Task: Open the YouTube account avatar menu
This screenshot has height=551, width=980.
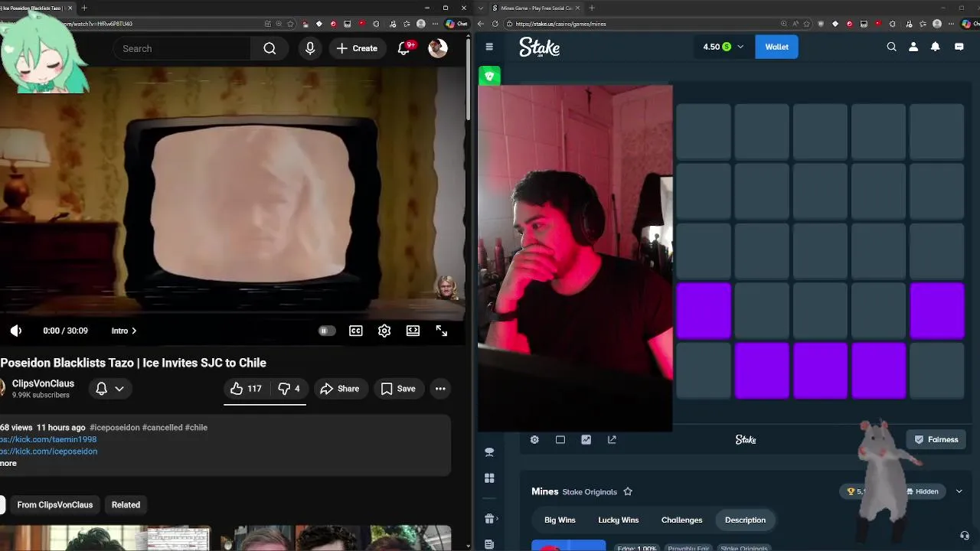Action: [x=438, y=48]
